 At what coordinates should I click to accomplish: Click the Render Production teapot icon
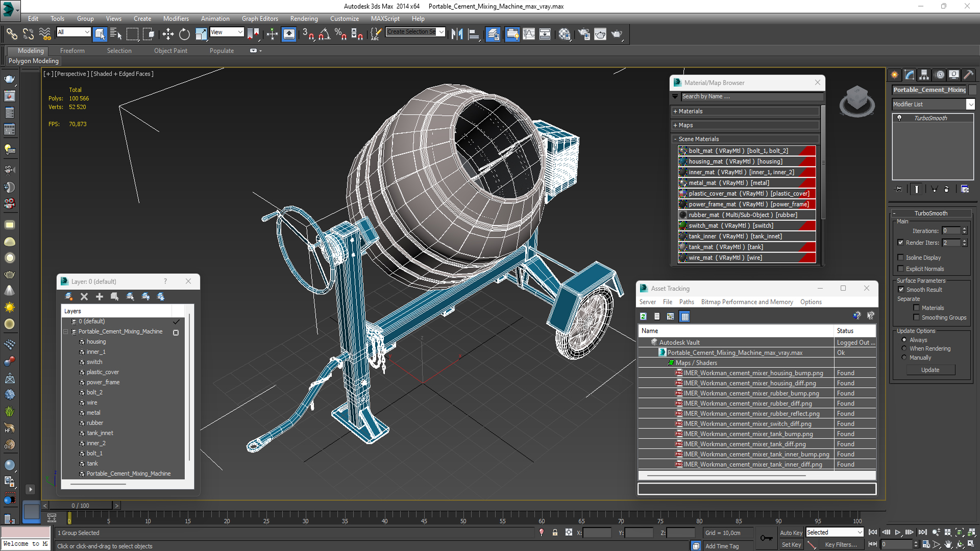coord(617,34)
